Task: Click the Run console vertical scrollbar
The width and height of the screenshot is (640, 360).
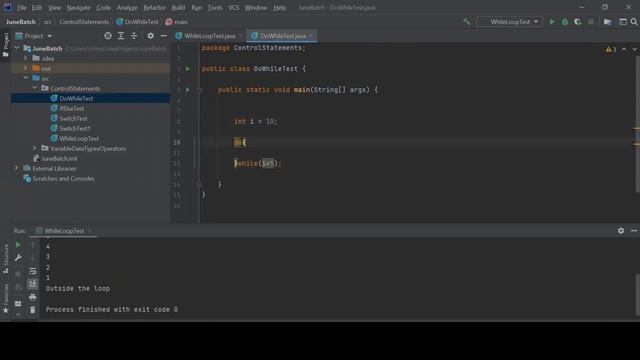Action: click(x=638, y=295)
